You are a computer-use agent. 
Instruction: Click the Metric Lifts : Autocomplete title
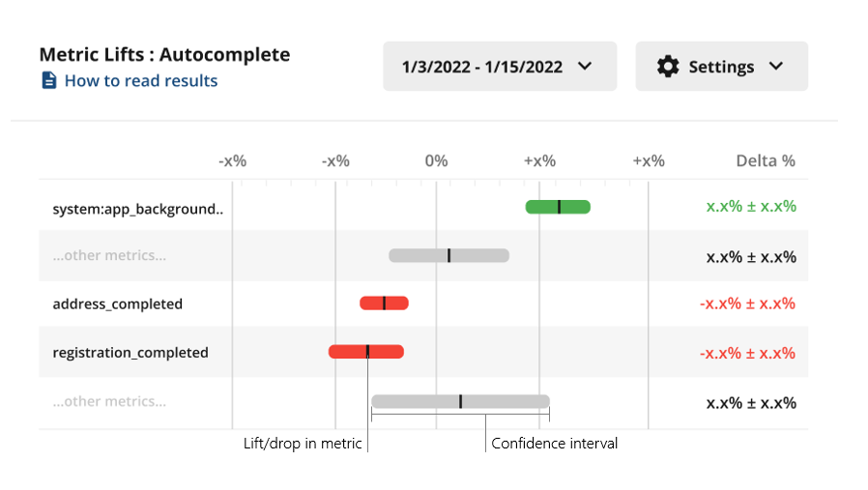click(164, 54)
